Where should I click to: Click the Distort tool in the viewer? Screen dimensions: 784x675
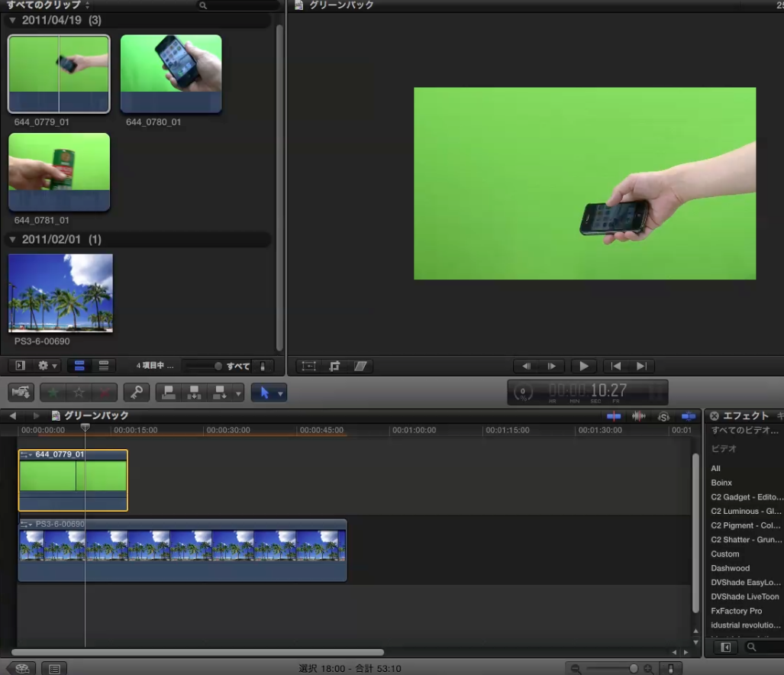pos(360,366)
